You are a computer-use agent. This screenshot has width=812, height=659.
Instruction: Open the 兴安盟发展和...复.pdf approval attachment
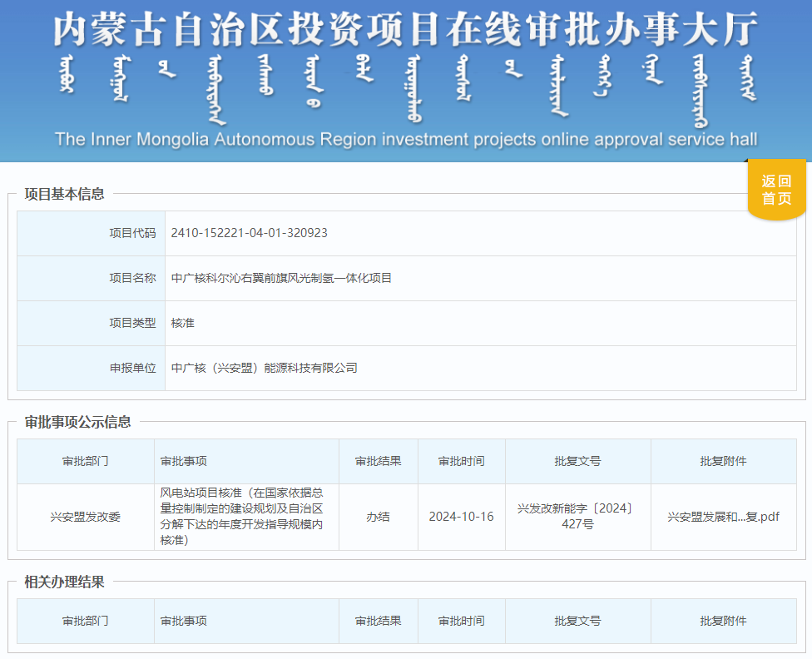[x=723, y=517]
